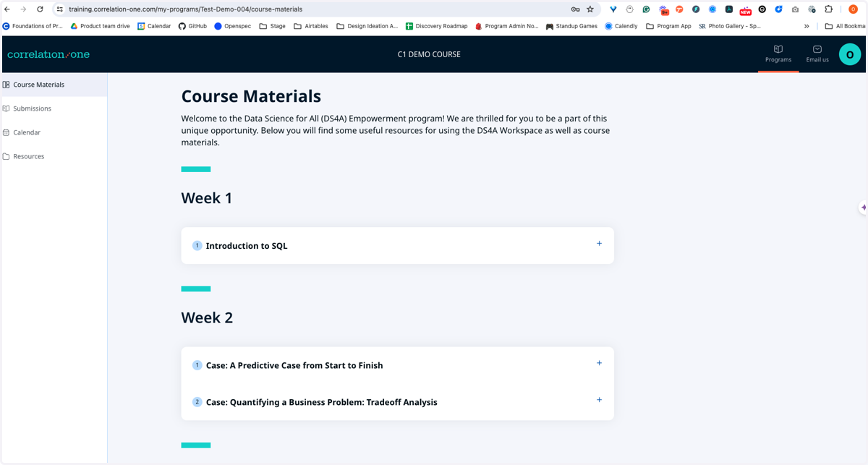
Task: Open site information icon in address bar
Action: click(60, 9)
